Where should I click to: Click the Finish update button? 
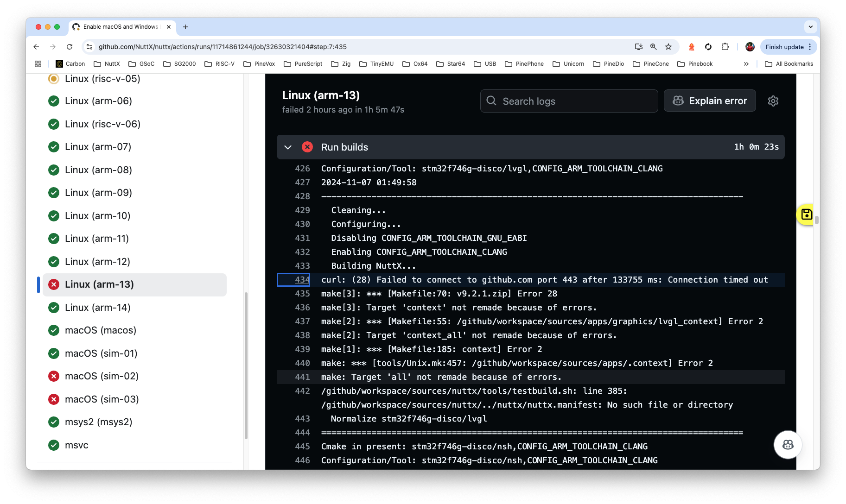[x=784, y=47]
